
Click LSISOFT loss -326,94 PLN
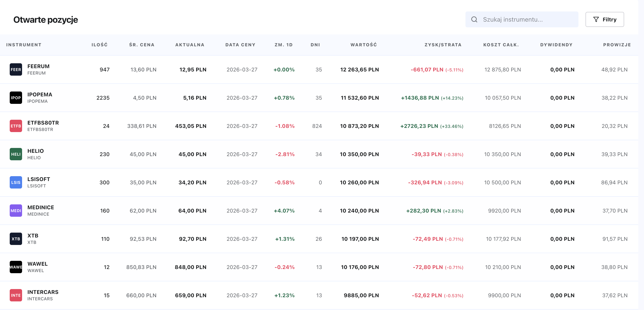tap(425, 183)
